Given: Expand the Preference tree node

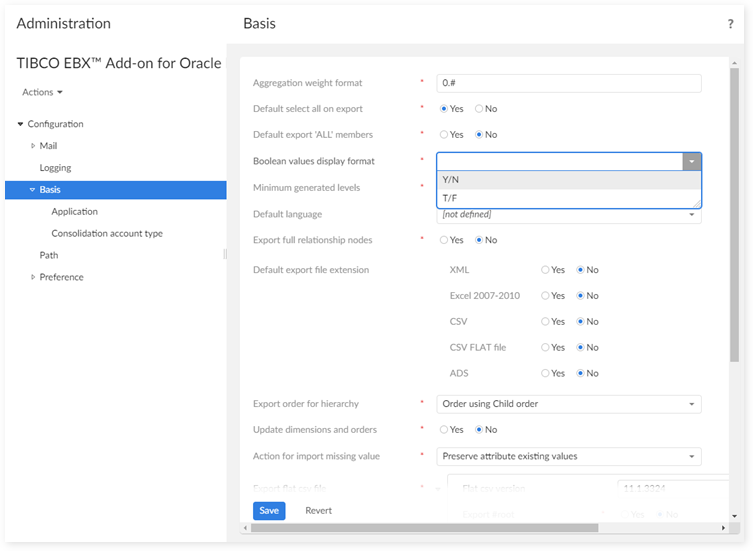Looking at the screenshot, I should (x=32, y=277).
